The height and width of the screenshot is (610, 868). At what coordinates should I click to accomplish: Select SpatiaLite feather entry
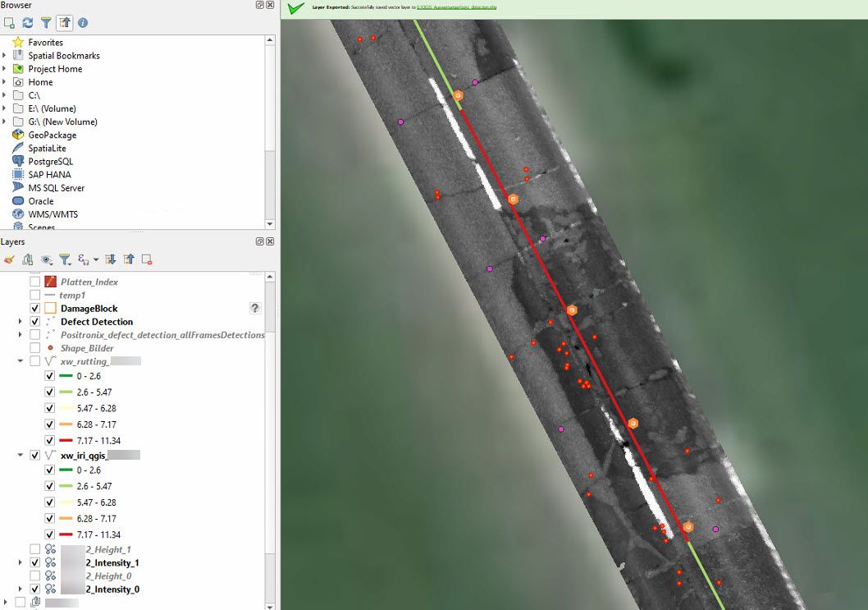tap(47, 149)
